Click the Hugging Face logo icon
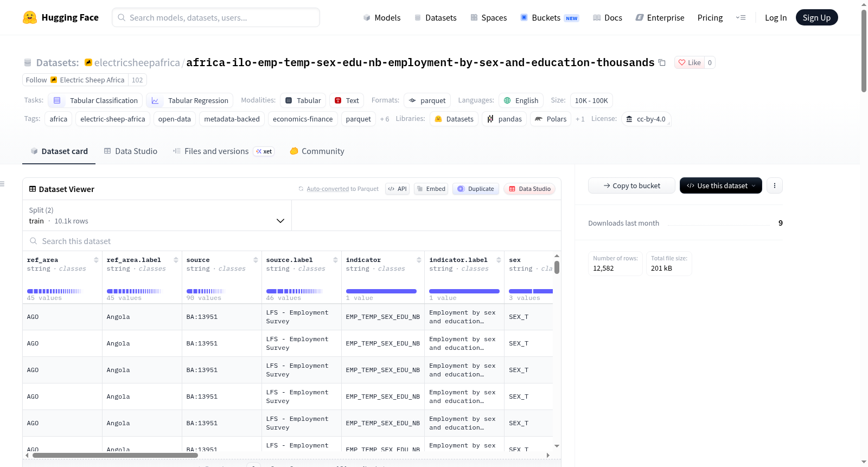This screenshot has height=467, width=868. (x=30, y=17)
